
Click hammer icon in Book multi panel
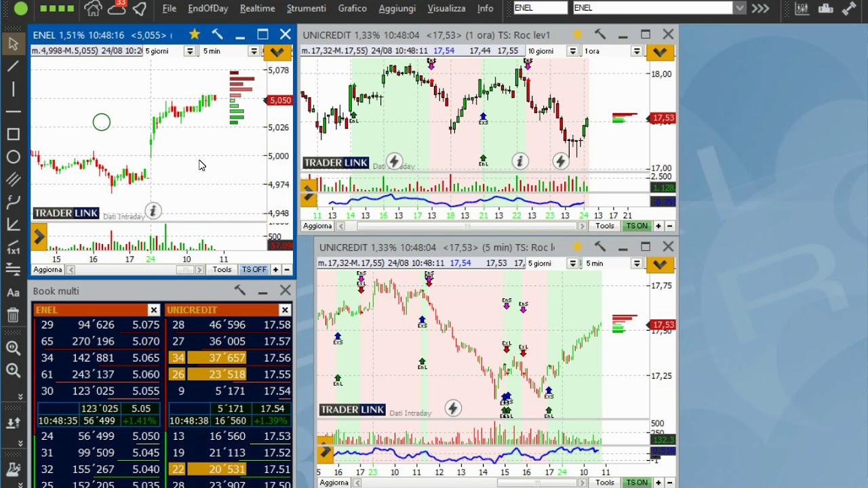point(239,290)
